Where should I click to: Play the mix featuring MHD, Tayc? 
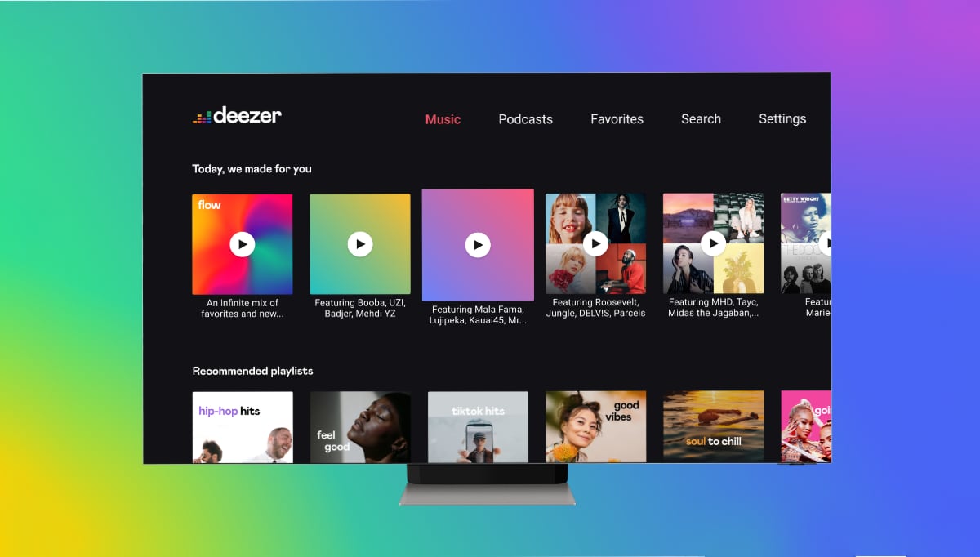pyautogui.click(x=713, y=243)
